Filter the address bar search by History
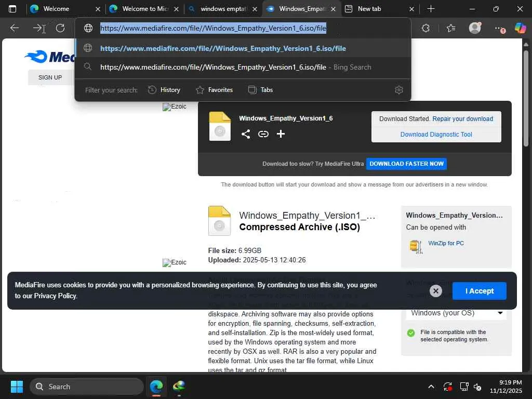 pyautogui.click(x=164, y=90)
